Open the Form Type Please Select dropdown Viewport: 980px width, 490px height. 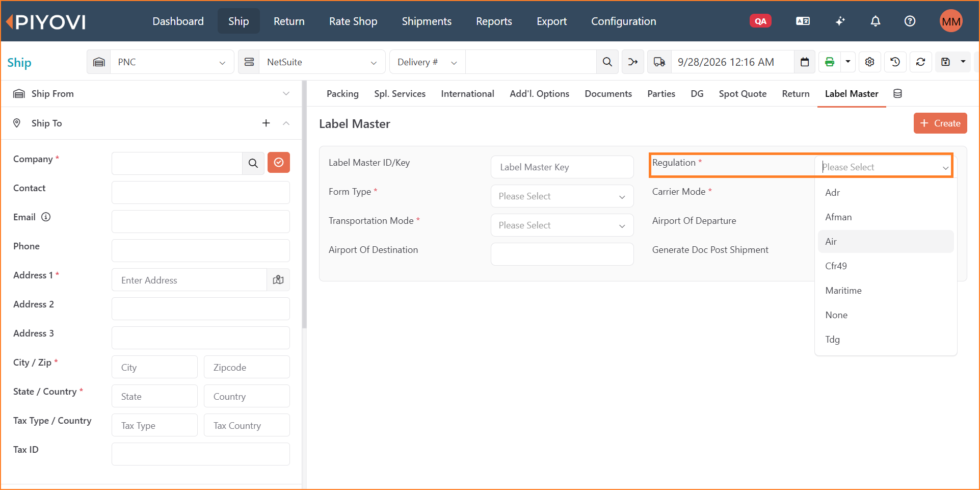[x=562, y=196]
